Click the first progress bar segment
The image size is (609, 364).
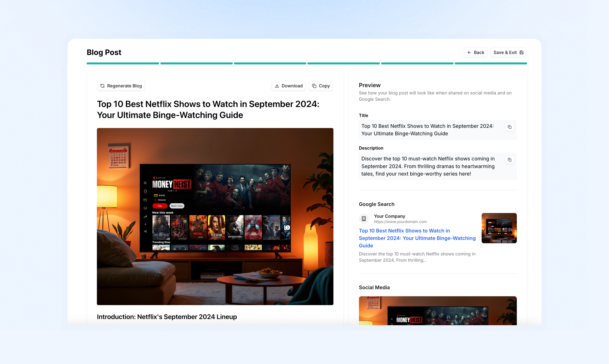[x=123, y=63]
